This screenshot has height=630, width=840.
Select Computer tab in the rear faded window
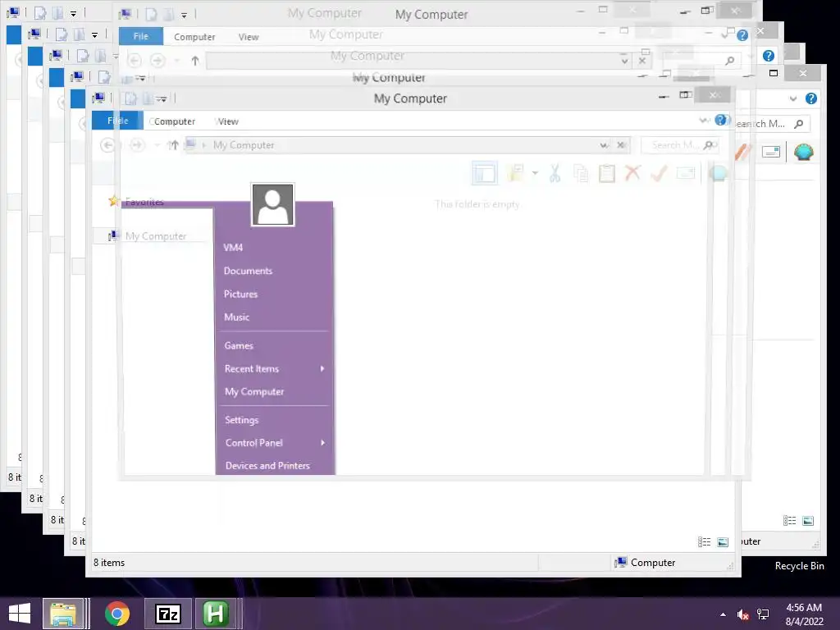point(194,37)
